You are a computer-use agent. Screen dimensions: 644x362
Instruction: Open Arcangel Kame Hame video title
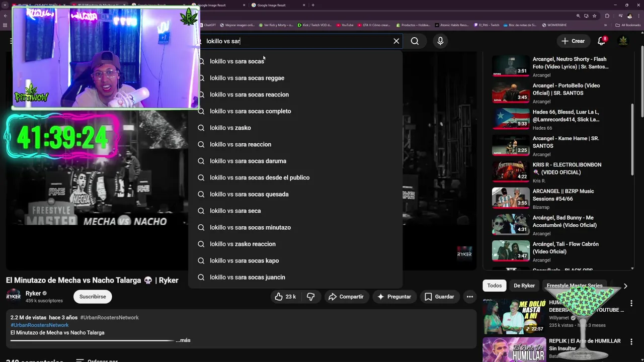(566, 142)
